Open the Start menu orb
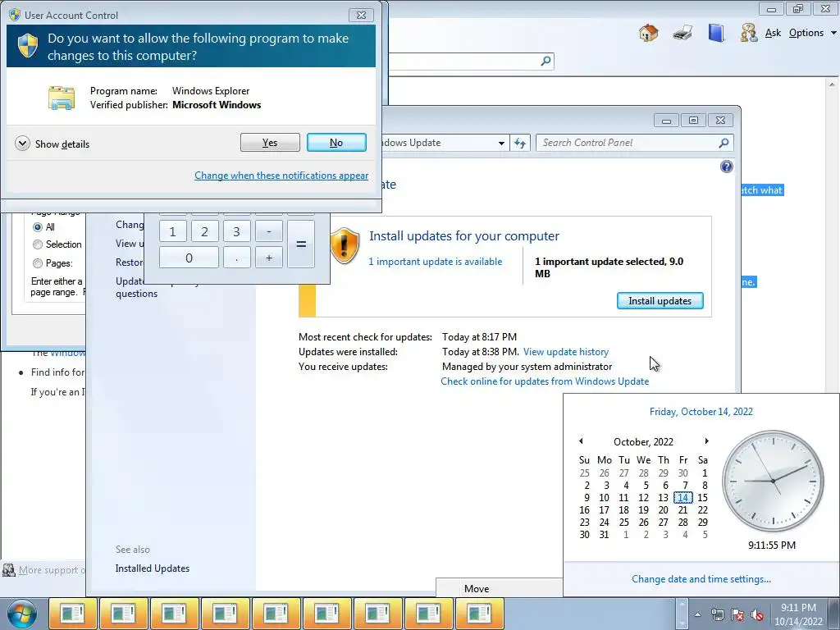 [22, 614]
